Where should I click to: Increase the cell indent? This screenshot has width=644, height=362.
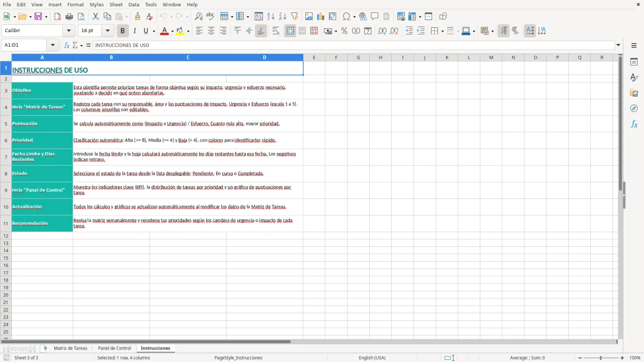pyautogui.click(x=409, y=31)
